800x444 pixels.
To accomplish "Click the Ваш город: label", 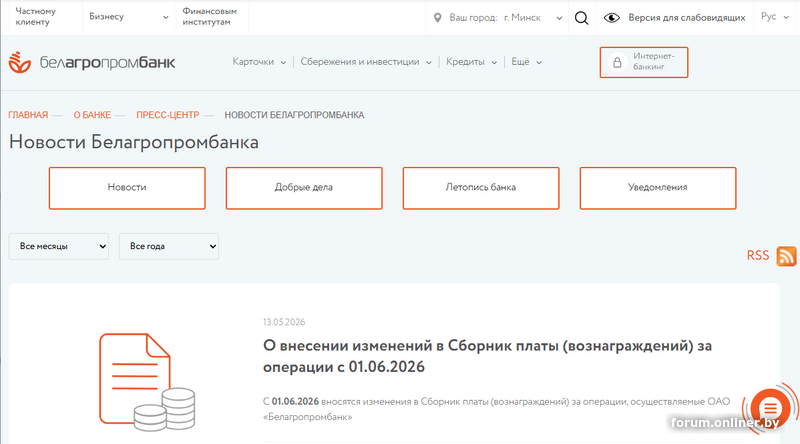I will tap(473, 18).
